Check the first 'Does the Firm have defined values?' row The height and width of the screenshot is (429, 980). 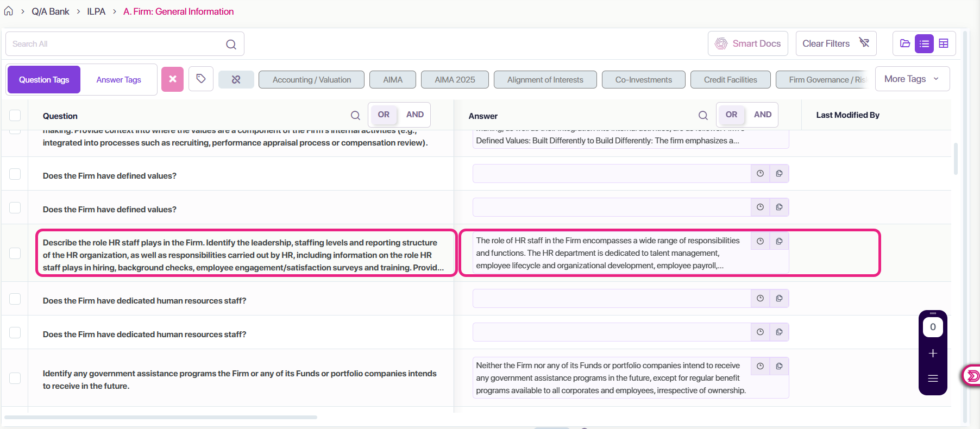[15, 174]
